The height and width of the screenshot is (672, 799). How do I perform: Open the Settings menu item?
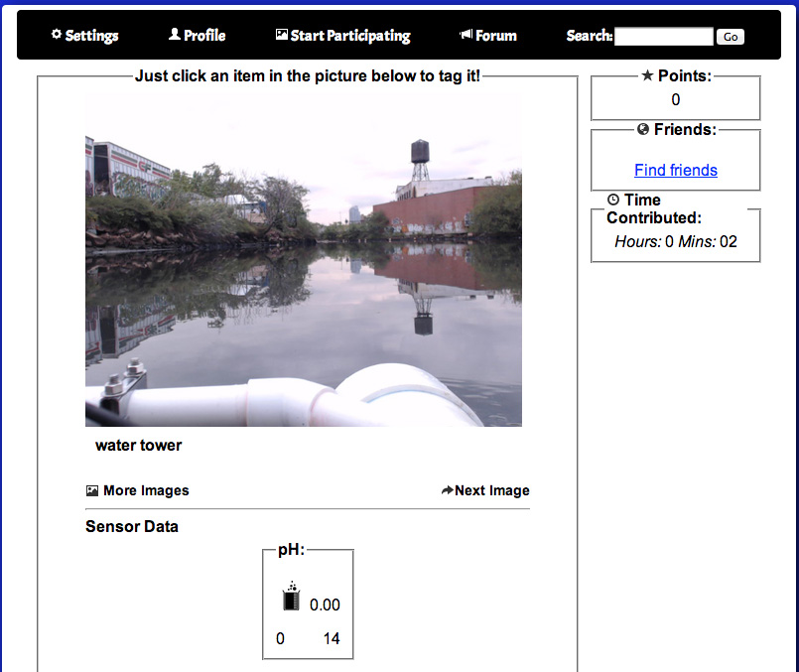91,36
